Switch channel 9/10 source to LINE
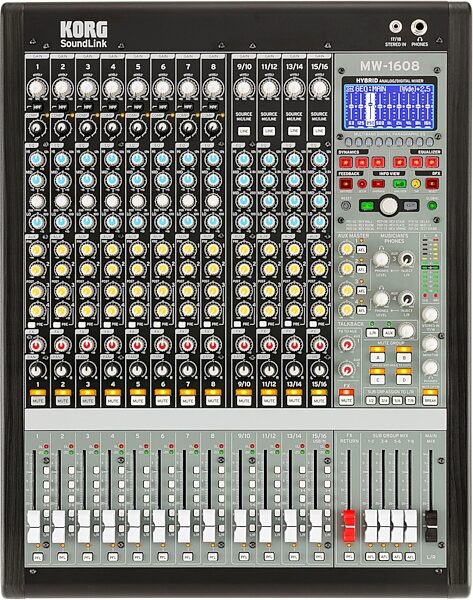The image size is (473, 600). tap(244, 131)
